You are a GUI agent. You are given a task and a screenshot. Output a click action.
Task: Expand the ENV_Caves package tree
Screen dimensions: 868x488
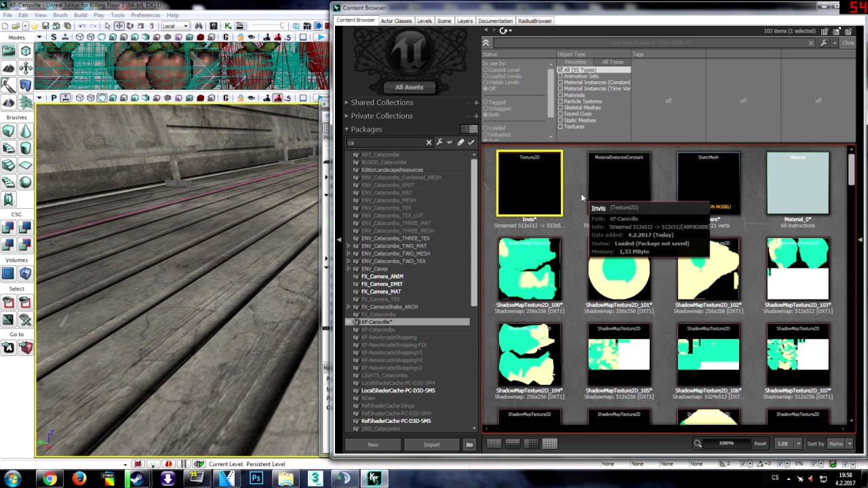[x=349, y=269]
